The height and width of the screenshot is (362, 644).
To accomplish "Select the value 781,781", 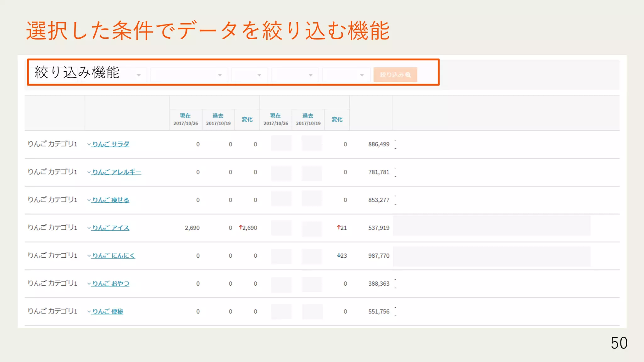I will click(379, 172).
